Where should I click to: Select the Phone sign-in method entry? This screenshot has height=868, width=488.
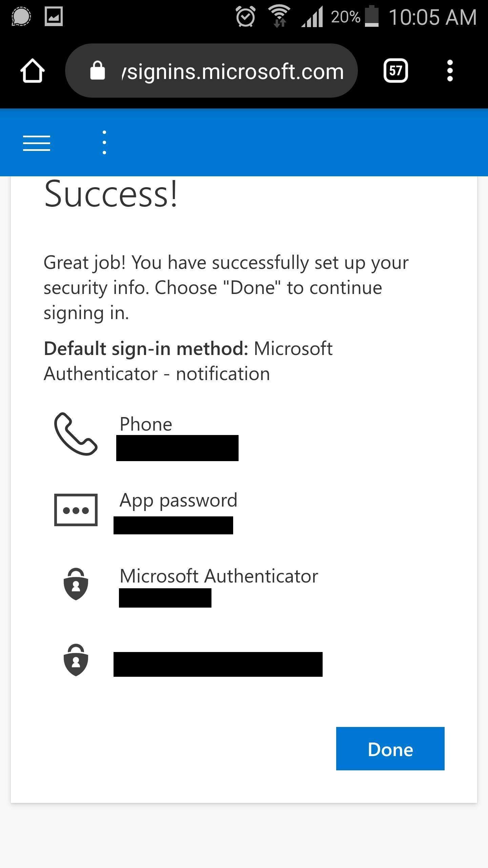[146, 424]
